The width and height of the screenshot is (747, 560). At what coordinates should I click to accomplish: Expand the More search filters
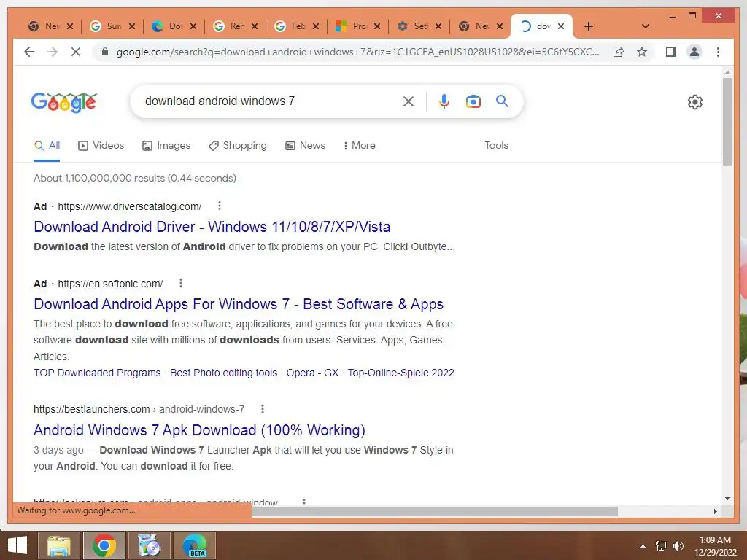(359, 146)
